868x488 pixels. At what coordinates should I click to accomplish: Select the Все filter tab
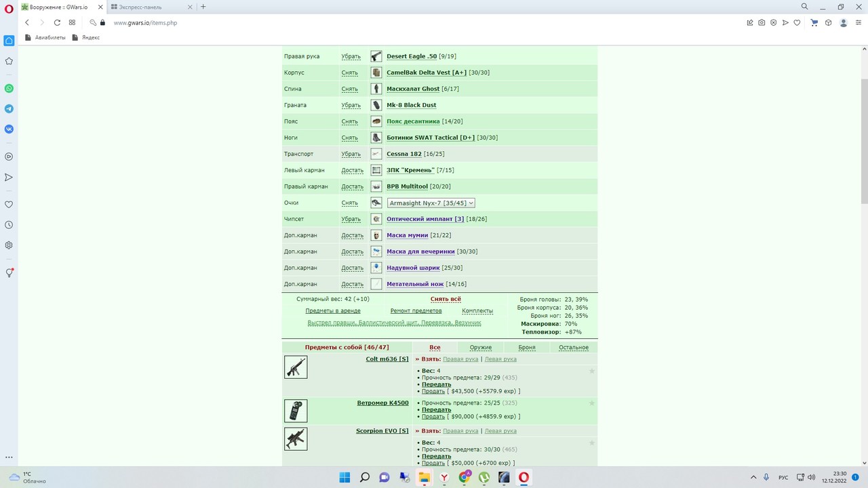click(435, 348)
